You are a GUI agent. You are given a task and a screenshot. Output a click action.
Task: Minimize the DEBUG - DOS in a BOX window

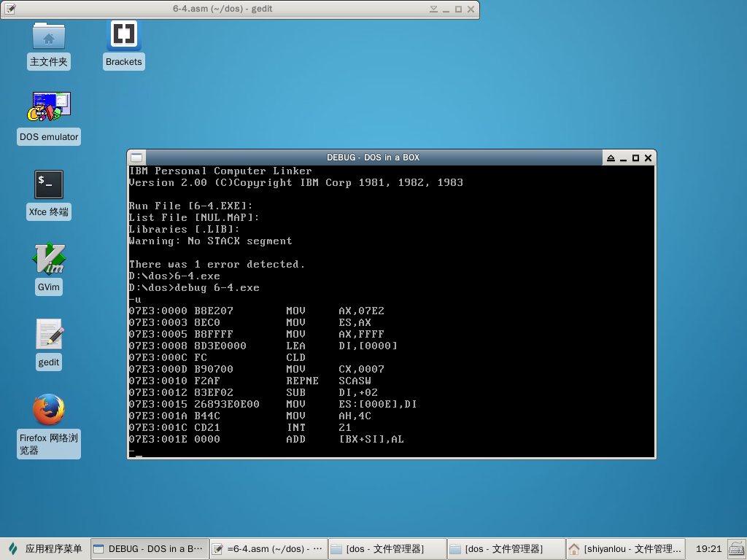coord(623,158)
